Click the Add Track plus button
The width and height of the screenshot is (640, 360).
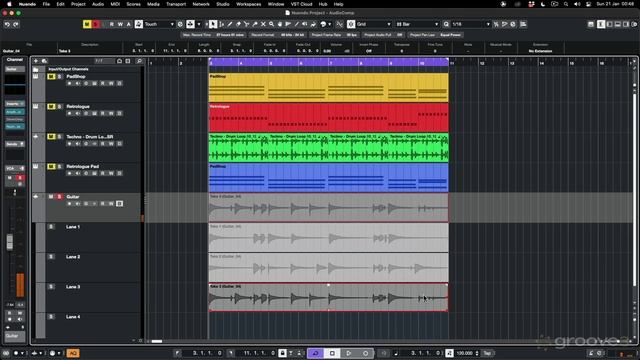click(x=36, y=61)
